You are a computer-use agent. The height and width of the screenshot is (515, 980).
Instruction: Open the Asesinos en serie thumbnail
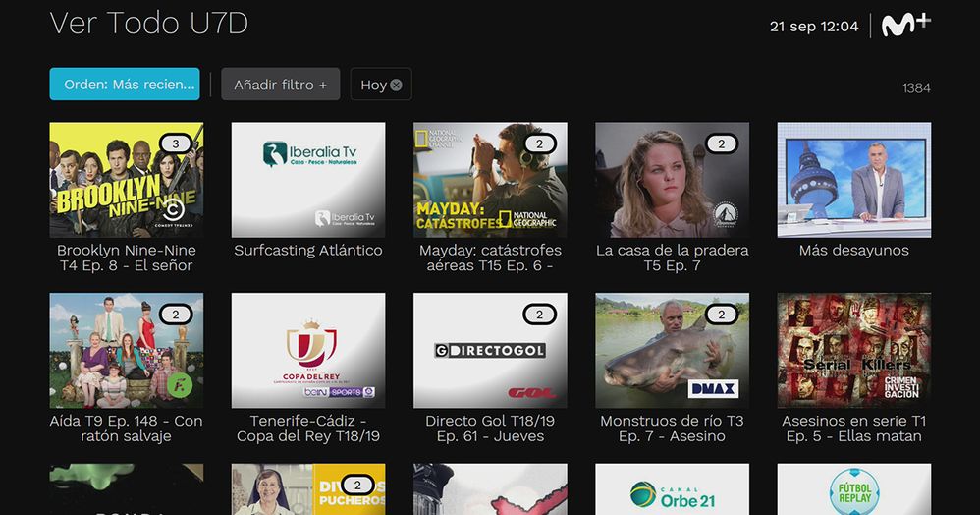(853, 351)
